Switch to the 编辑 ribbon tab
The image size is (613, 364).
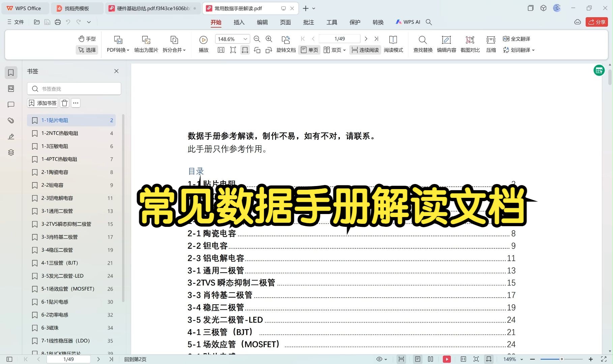pos(262,22)
